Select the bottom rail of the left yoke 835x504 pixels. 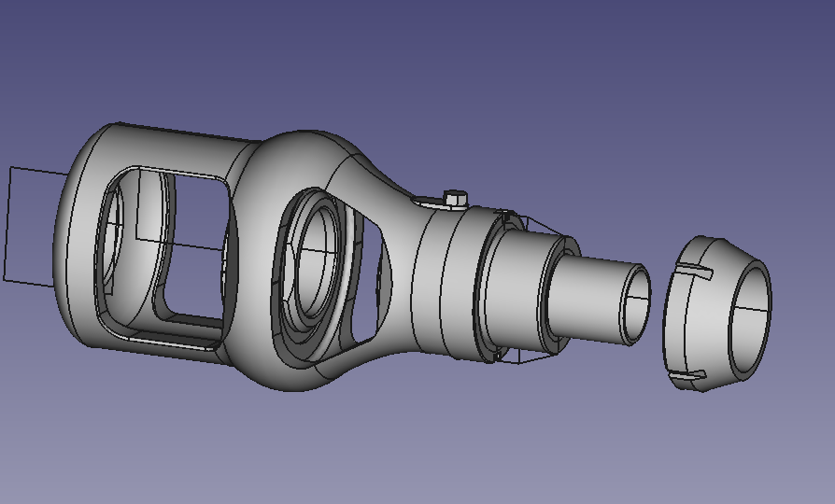tap(168, 334)
